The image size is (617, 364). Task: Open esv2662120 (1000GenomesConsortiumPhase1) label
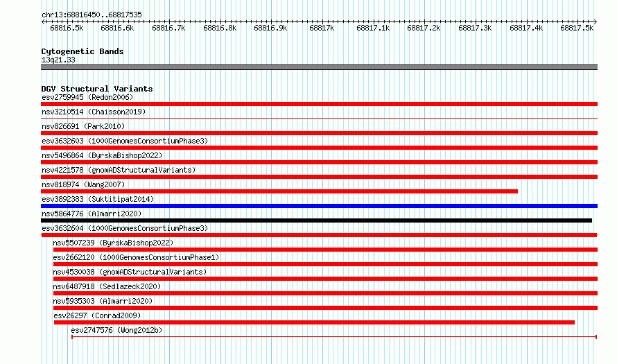point(136,257)
